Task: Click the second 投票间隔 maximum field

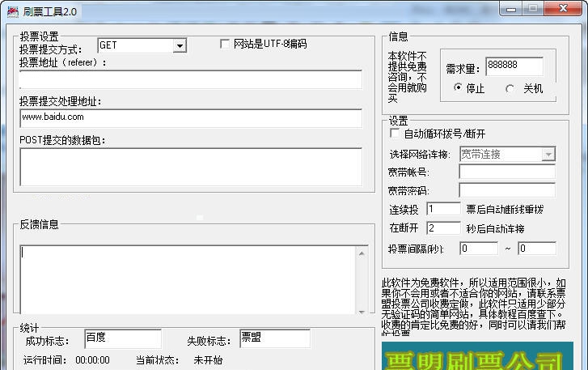Action: (x=537, y=249)
